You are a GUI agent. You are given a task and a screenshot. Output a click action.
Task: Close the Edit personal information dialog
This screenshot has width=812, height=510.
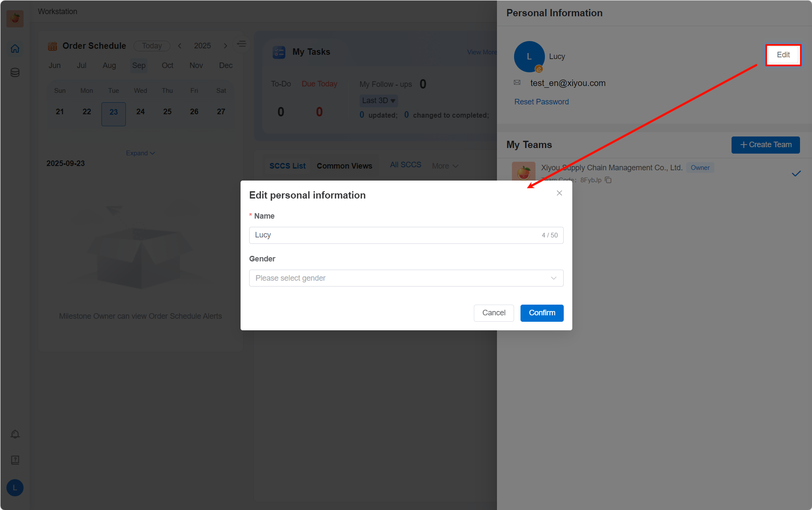pyautogui.click(x=559, y=193)
